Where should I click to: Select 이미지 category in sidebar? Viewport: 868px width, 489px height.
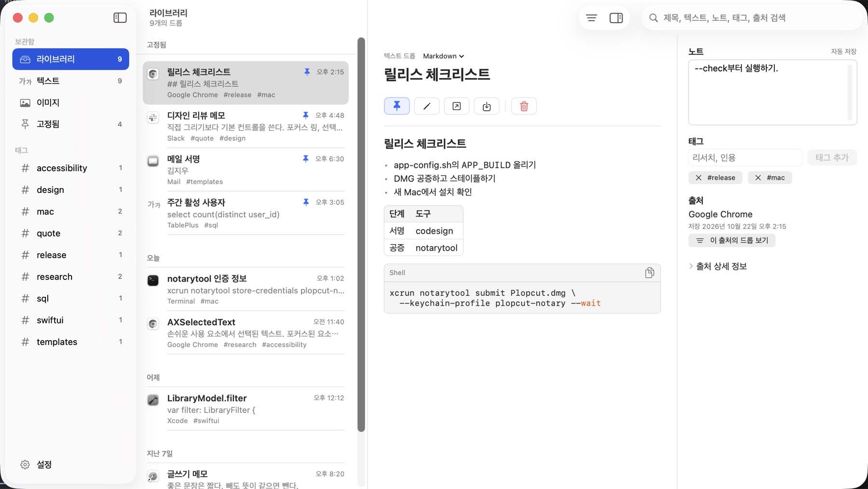[71, 103]
